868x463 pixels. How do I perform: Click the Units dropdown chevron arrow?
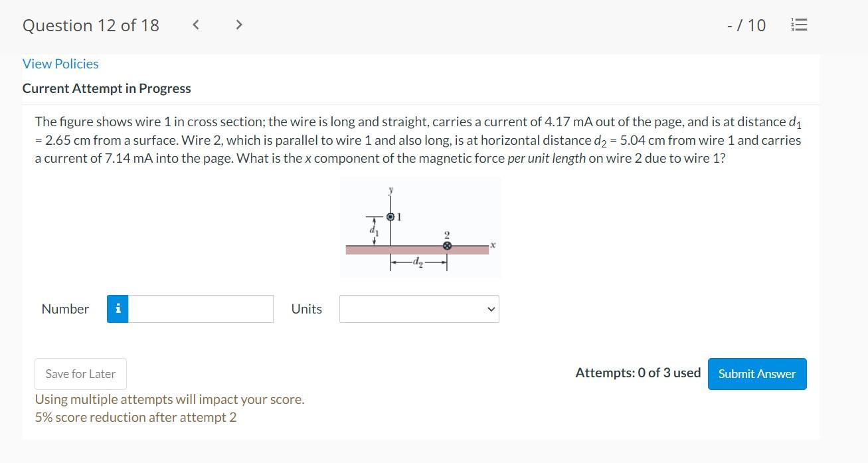[x=491, y=309]
